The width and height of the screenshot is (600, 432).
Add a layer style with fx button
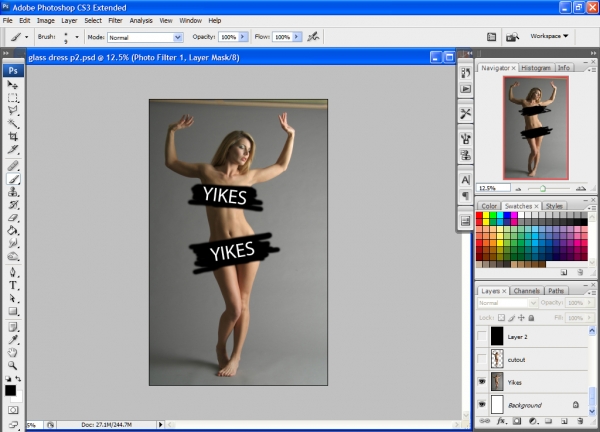(x=501, y=421)
